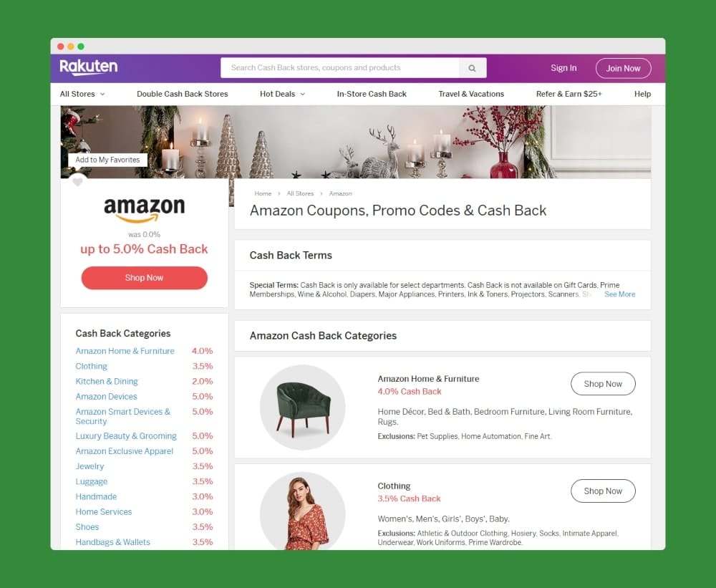Click the red Shop Now button

coord(145,278)
